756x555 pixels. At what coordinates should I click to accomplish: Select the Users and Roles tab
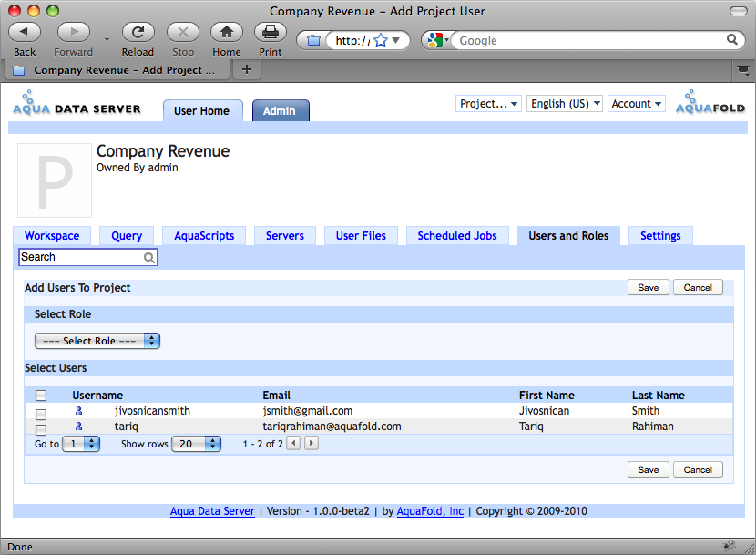568,236
